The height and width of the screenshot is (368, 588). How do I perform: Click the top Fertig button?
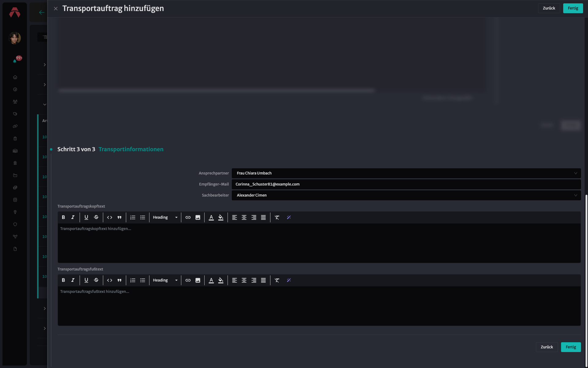(x=573, y=8)
